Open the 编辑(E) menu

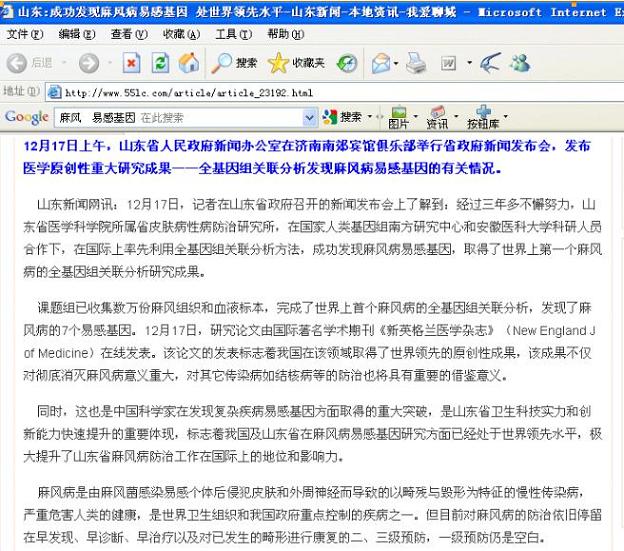point(76,35)
